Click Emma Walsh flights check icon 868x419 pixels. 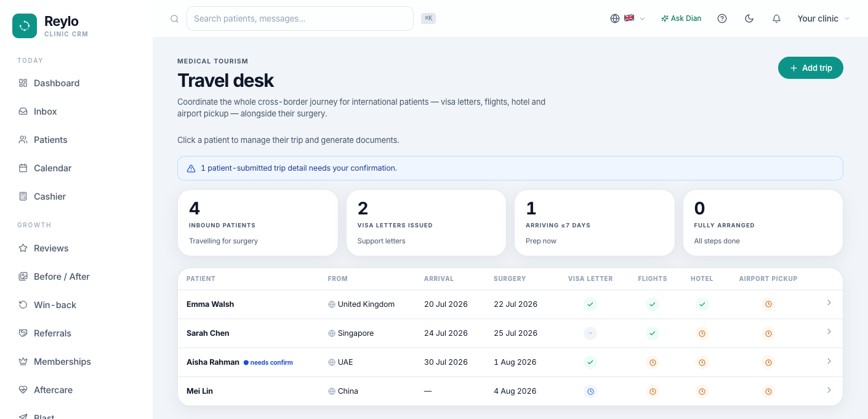[x=653, y=304]
